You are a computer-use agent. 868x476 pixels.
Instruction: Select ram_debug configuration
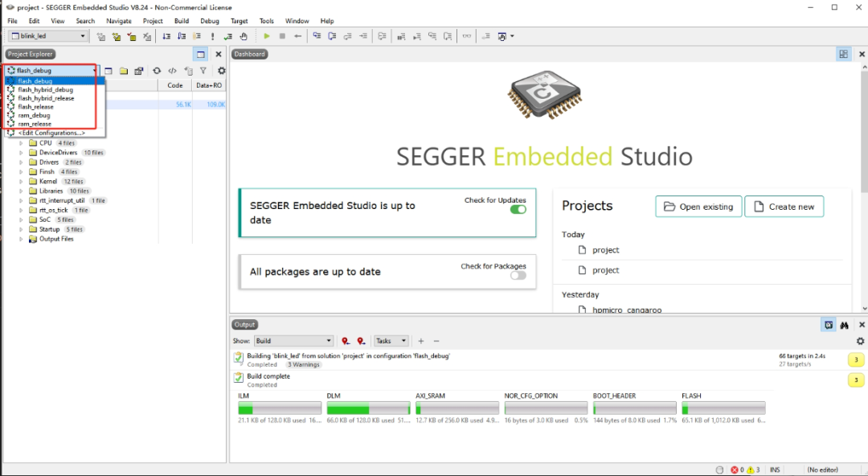[x=55, y=115]
